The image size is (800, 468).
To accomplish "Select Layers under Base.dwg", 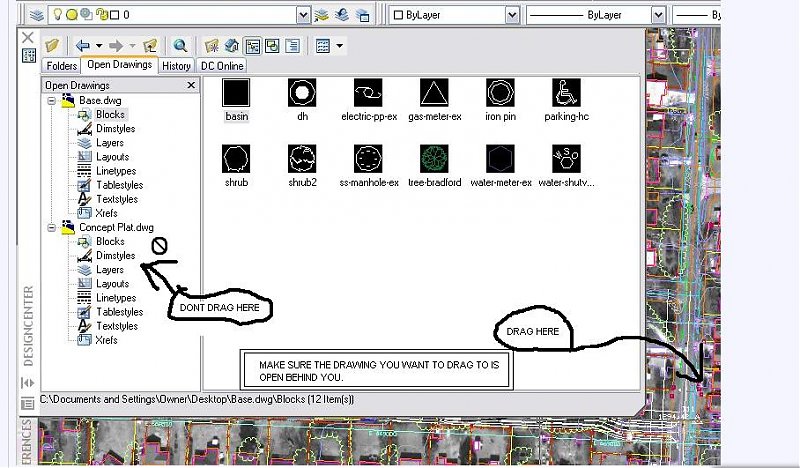I will (110, 143).
